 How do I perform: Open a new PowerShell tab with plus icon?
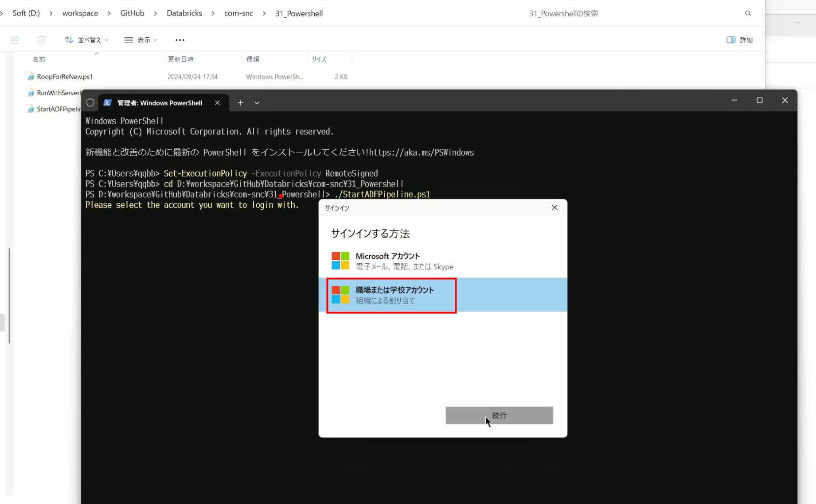(x=240, y=103)
